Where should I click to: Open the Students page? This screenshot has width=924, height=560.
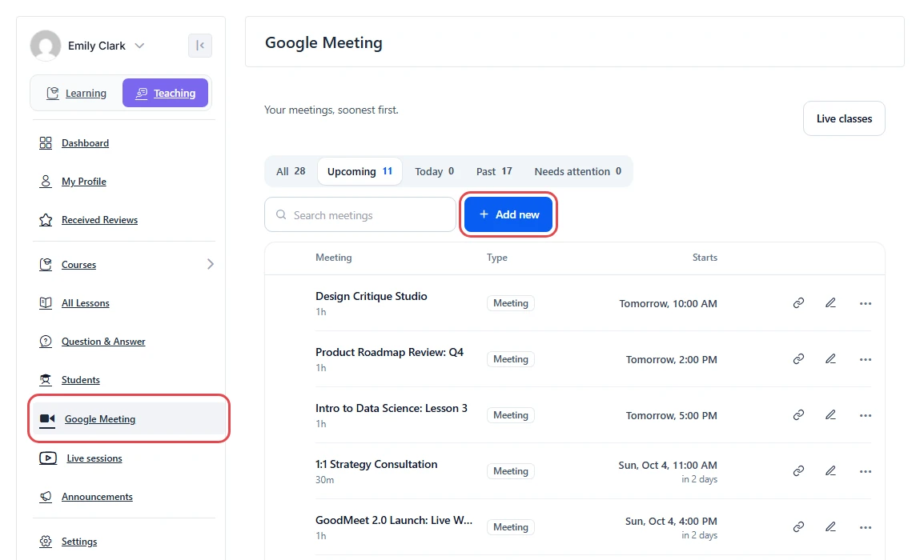pyautogui.click(x=81, y=380)
